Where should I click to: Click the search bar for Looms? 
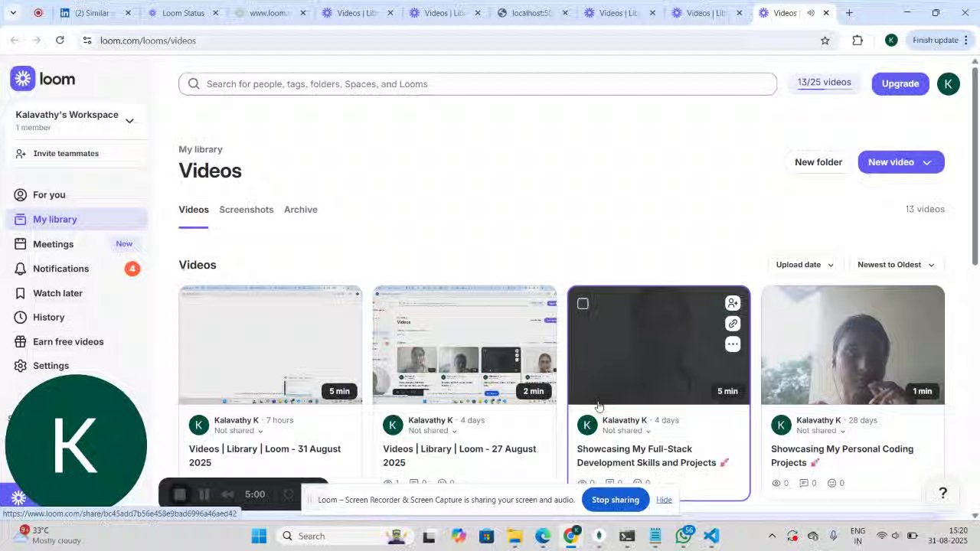click(478, 84)
